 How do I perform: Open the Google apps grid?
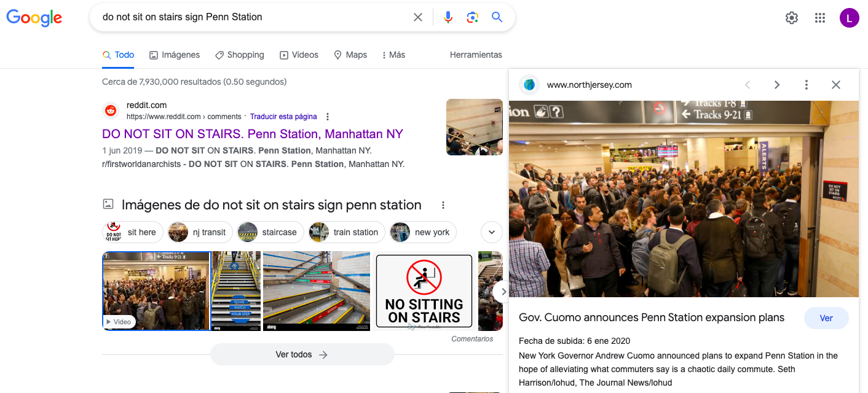point(819,18)
